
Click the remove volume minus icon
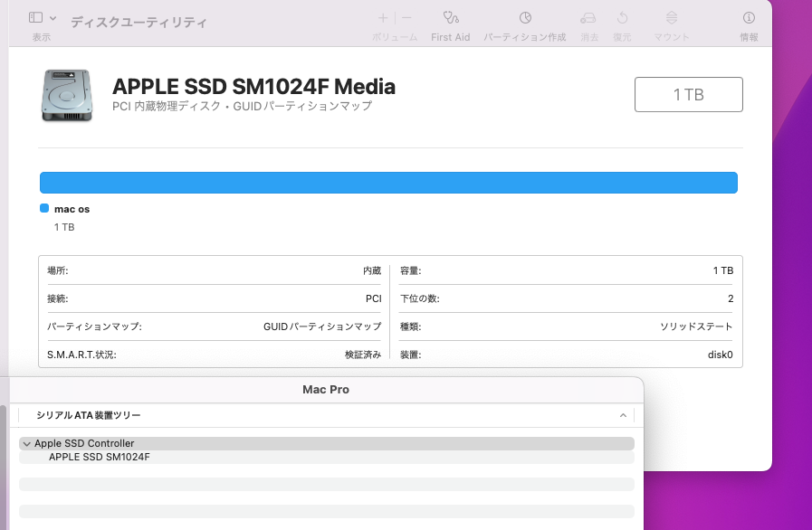tap(406, 18)
